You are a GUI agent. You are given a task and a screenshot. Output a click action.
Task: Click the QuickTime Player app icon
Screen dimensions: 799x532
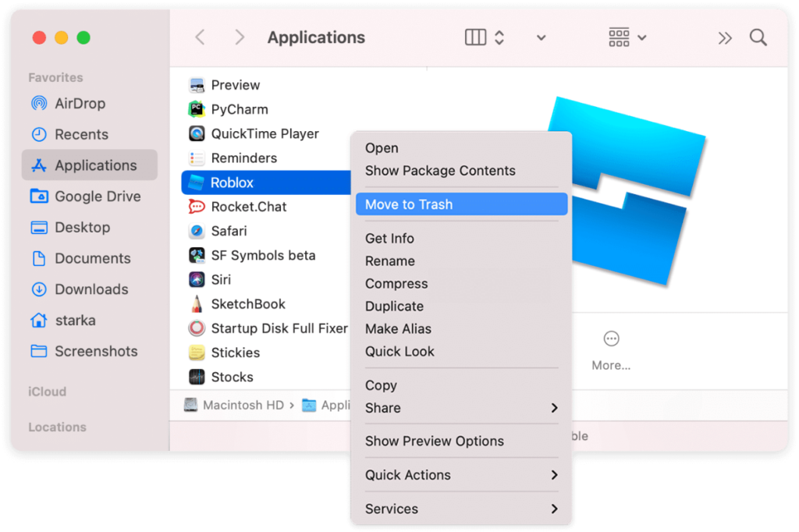(197, 133)
